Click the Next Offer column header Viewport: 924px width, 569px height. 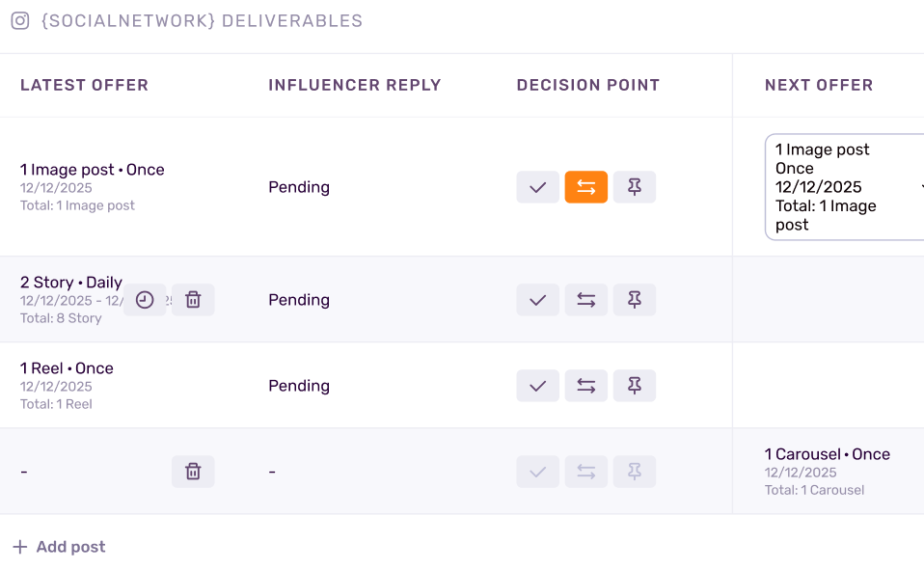(819, 85)
